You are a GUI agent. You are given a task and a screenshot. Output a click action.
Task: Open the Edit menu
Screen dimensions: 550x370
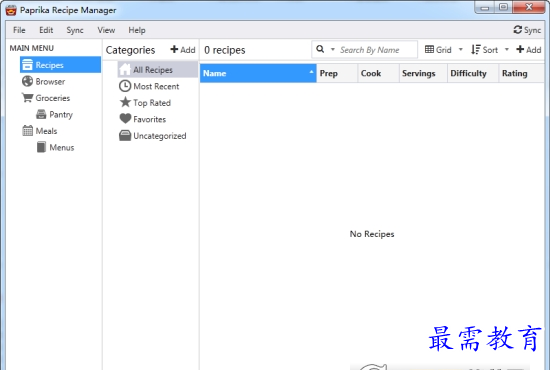(x=46, y=30)
